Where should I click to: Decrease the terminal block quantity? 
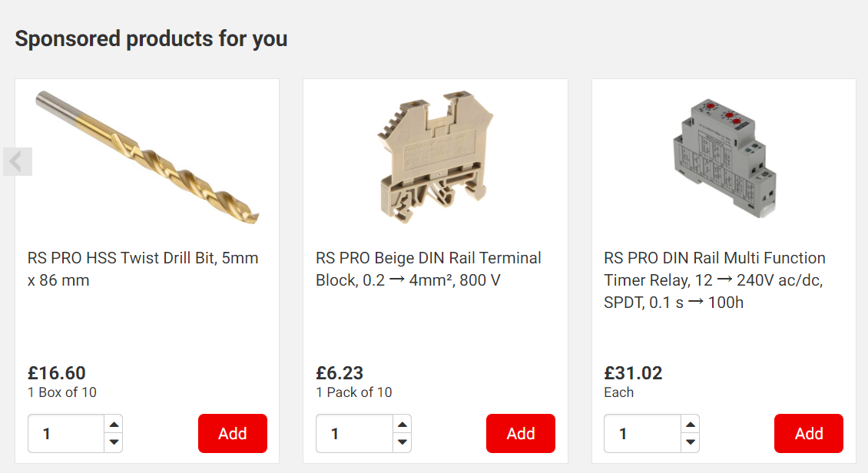(x=402, y=442)
